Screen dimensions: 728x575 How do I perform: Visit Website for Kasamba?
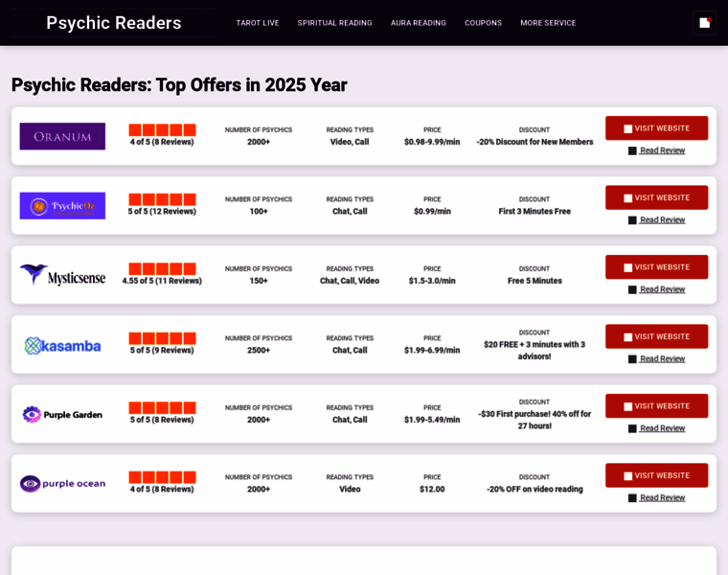click(x=656, y=336)
